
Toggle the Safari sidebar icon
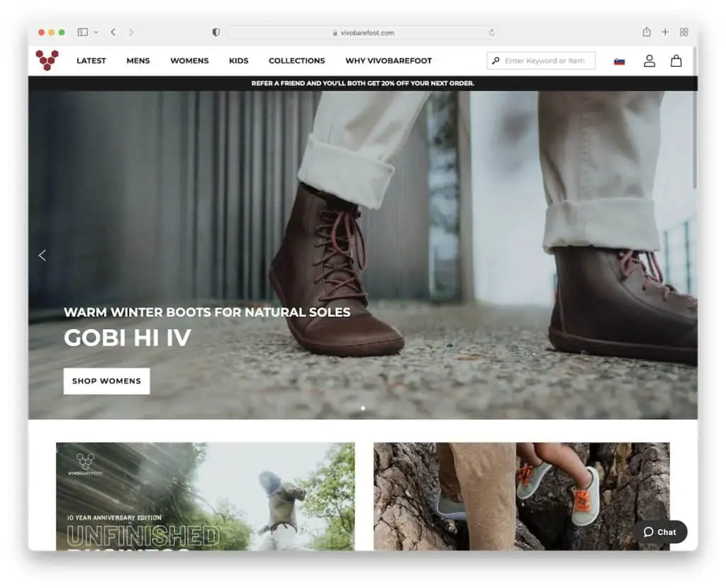82,32
